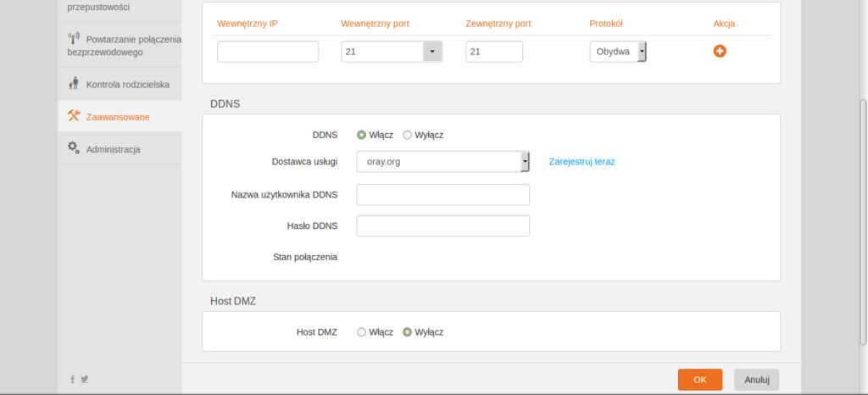Click the Zaawansowane tools icon

pyautogui.click(x=74, y=116)
